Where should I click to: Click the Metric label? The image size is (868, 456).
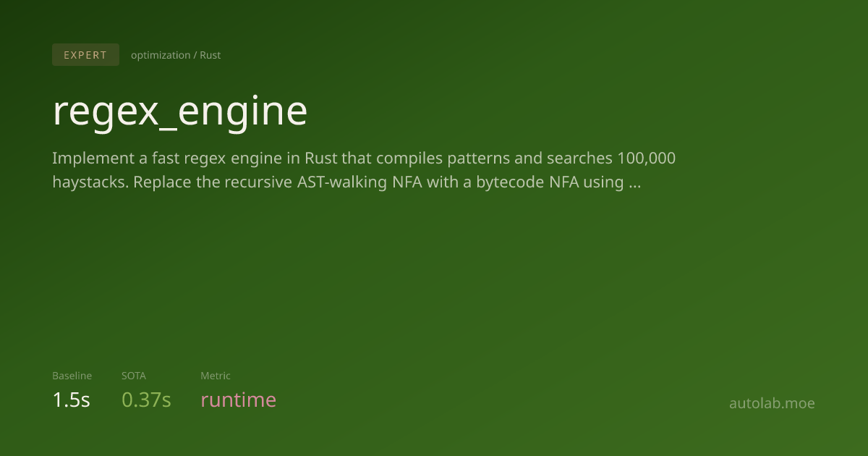(216, 376)
